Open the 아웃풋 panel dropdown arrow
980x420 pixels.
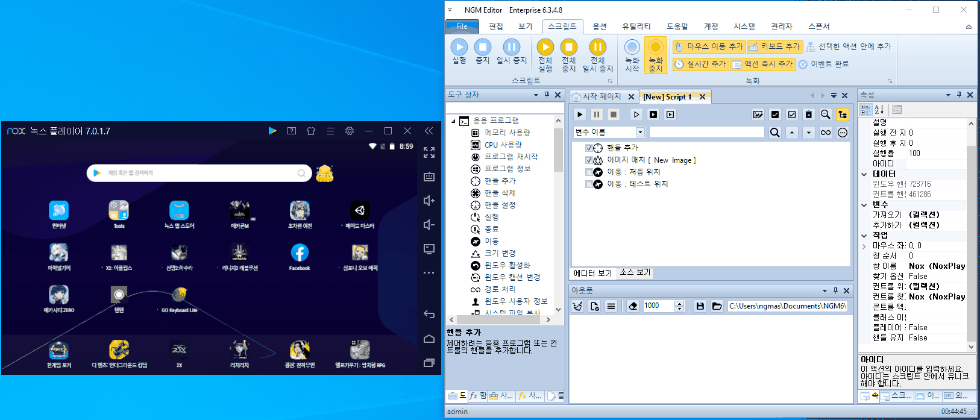pos(825,290)
